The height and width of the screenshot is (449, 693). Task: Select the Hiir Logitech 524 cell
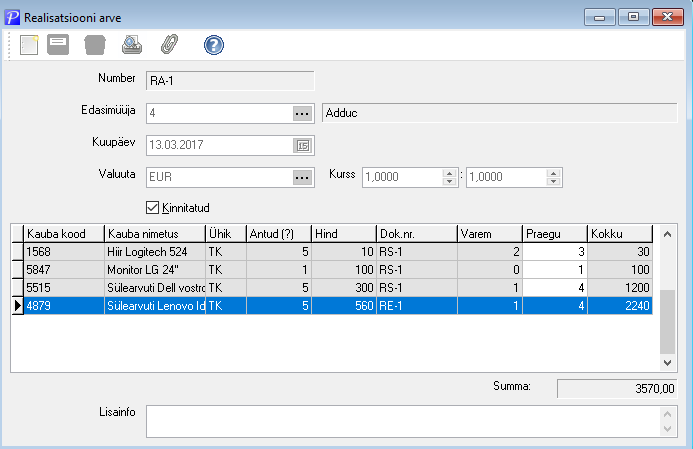tap(155, 252)
